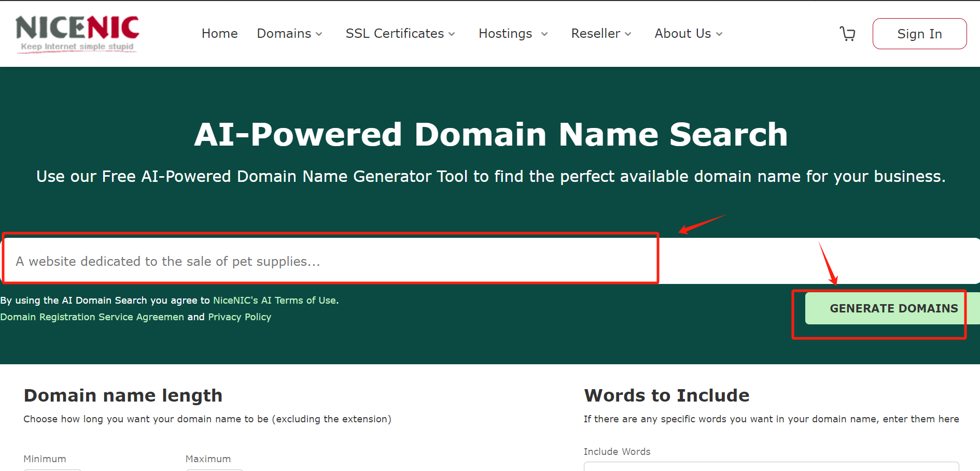The width and height of the screenshot is (980, 471).
Task: Choose the Reseller menu text
Action: (x=595, y=34)
